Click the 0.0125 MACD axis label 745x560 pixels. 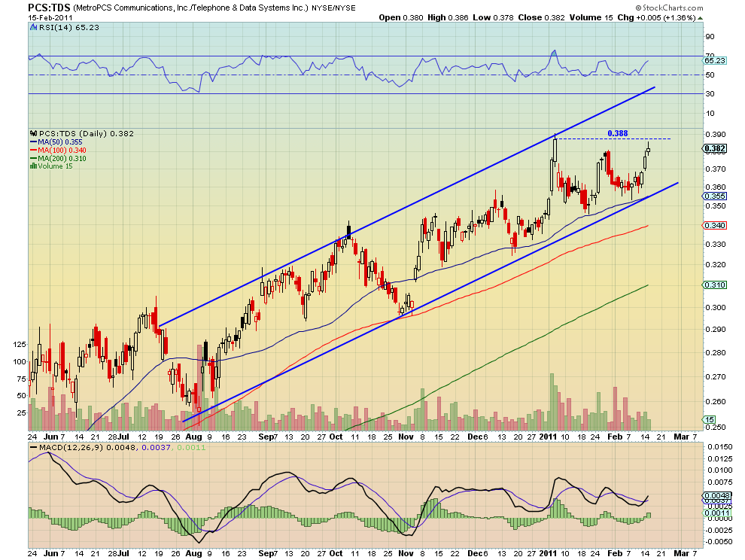click(720, 458)
